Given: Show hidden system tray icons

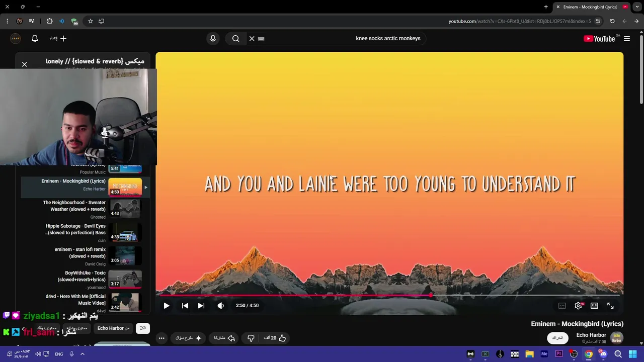Looking at the screenshot, I should coord(83,354).
